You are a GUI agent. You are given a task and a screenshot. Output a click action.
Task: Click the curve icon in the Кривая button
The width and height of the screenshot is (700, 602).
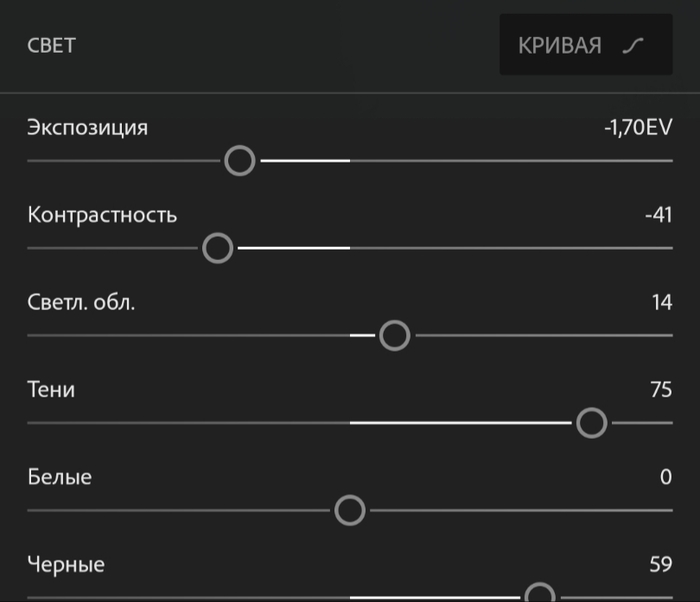632,45
